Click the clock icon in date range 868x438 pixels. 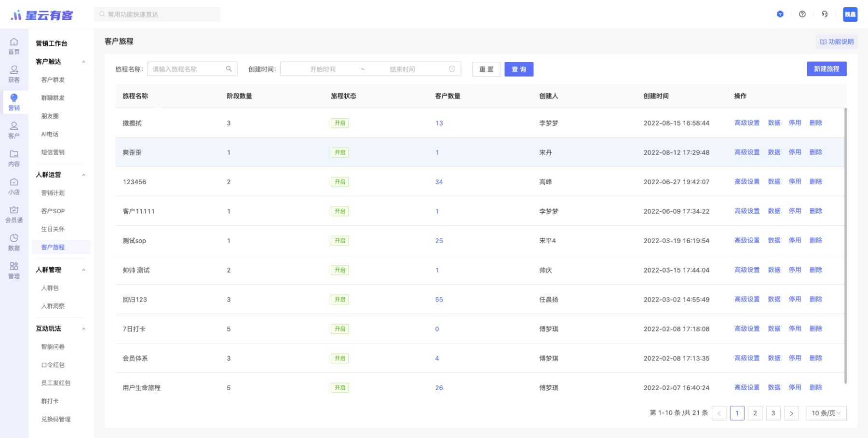click(x=452, y=69)
